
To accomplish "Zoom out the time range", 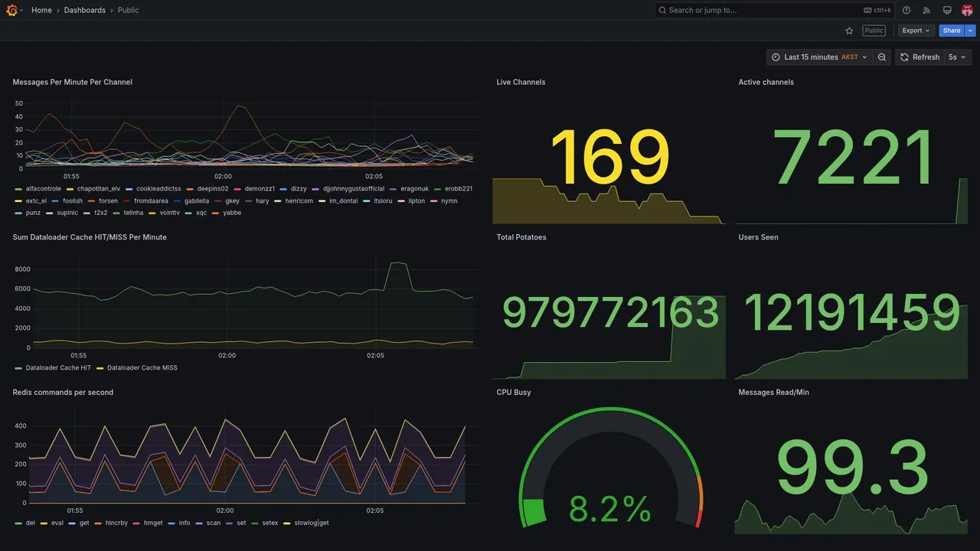I will [882, 57].
